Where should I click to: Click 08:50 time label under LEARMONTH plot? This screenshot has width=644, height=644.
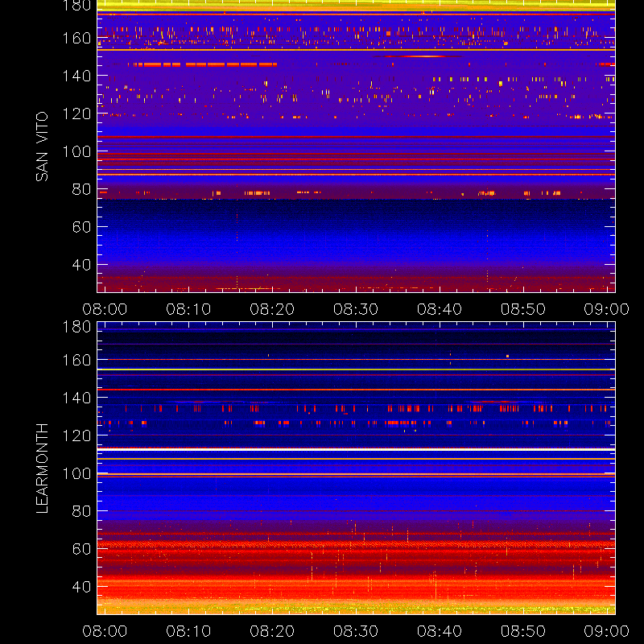click(x=523, y=631)
